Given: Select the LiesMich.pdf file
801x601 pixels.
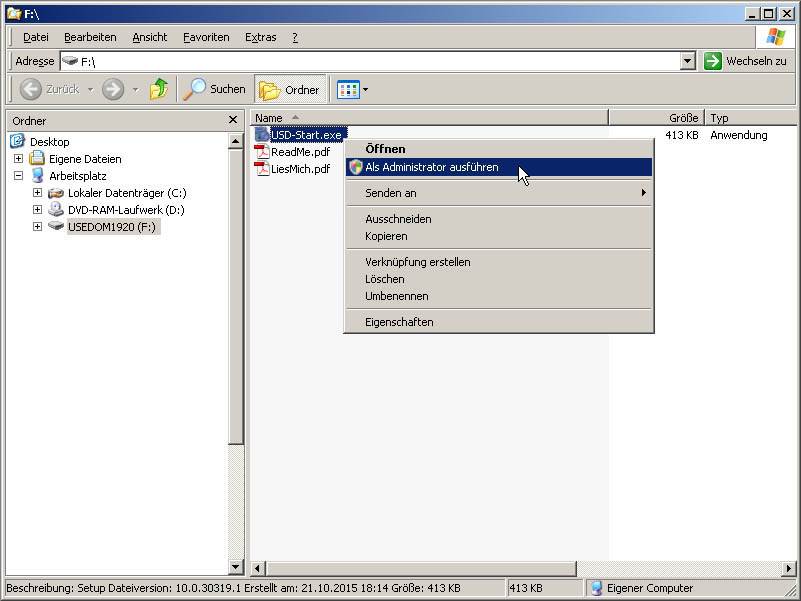Looking at the screenshot, I should click(x=299, y=169).
